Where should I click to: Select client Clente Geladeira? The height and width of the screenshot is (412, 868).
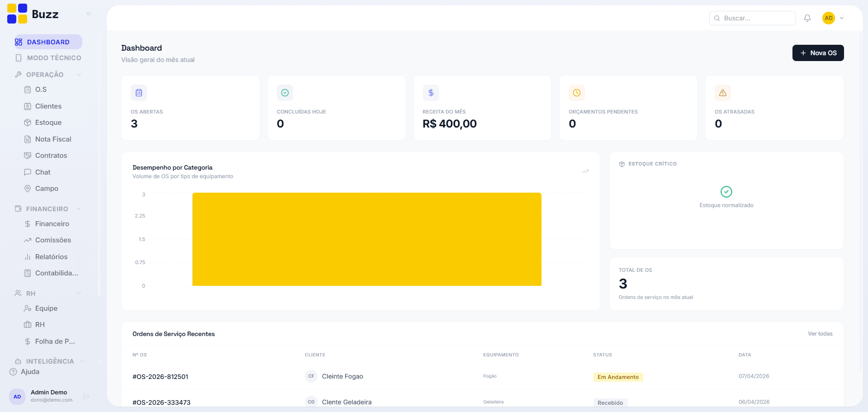(347, 402)
